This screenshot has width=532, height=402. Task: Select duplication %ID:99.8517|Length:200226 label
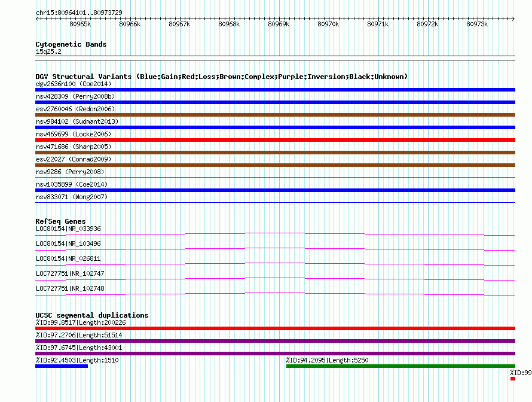[x=81, y=322]
